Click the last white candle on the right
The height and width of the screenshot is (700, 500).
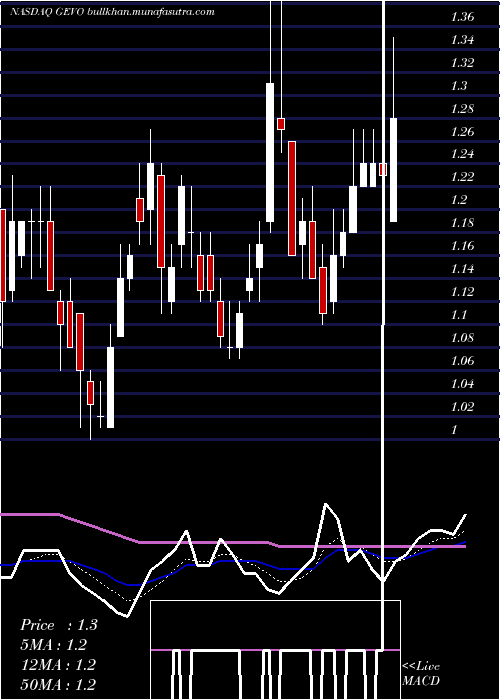[x=393, y=170]
